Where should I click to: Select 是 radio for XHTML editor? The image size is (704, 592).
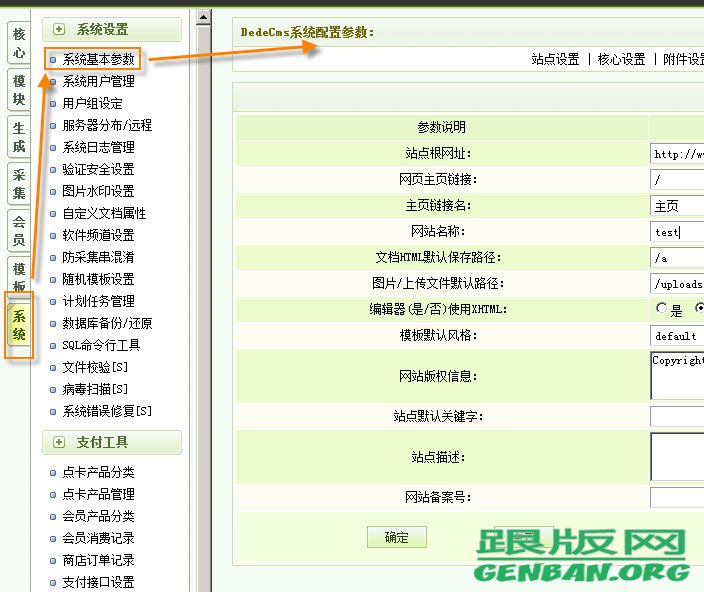661,308
